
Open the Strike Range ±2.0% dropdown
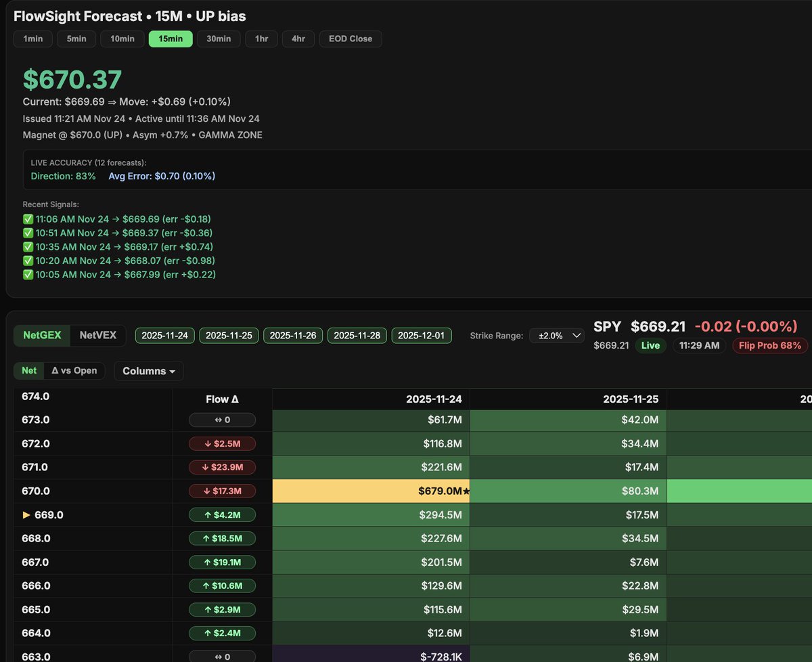pyautogui.click(x=557, y=336)
